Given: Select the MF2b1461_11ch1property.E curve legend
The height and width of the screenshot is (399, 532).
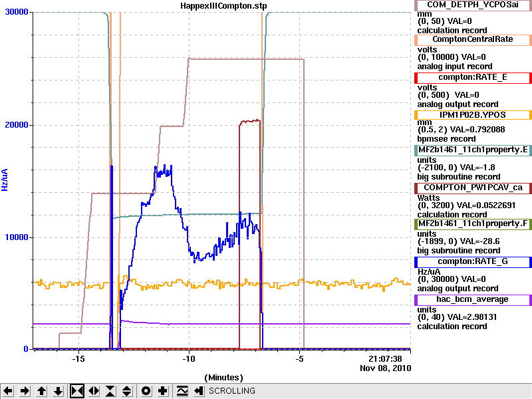Looking at the screenshot, I should pyautogui.click(x=473, y=150).
